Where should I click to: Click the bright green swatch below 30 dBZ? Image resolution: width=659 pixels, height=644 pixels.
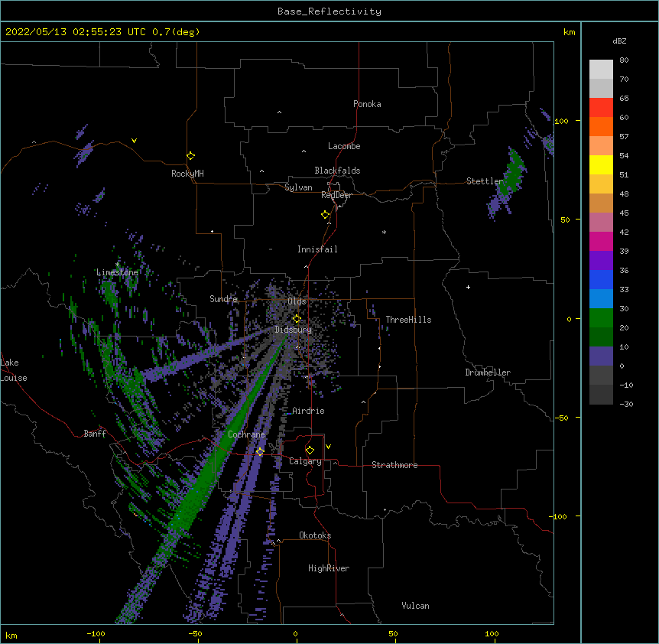pos(601,318)
